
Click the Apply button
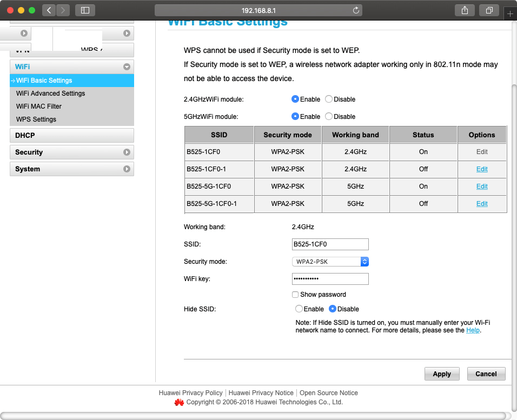tap(442, 374)
